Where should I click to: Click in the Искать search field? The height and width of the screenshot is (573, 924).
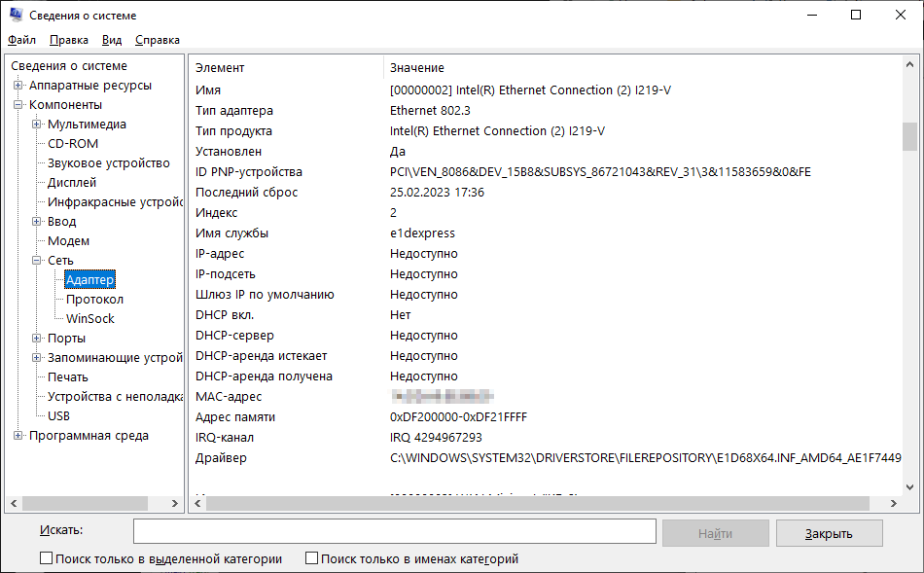(394, 531)
